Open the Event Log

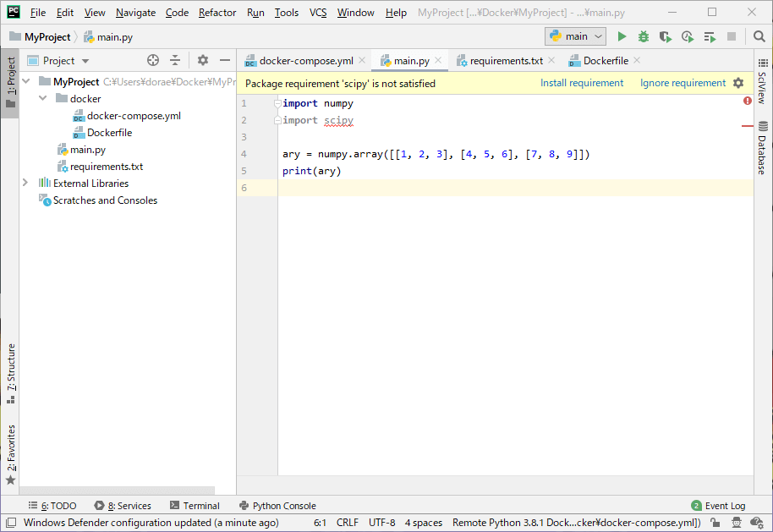[x=718, y=506]
